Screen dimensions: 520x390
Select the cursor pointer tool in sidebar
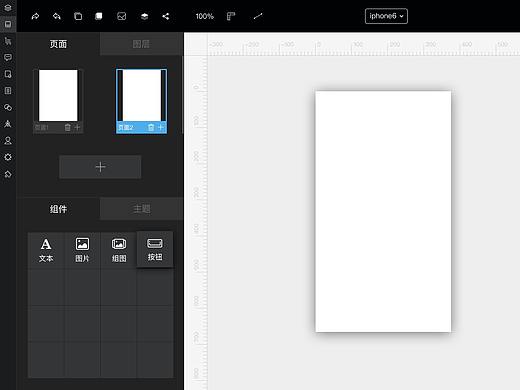tap(8, 41)
